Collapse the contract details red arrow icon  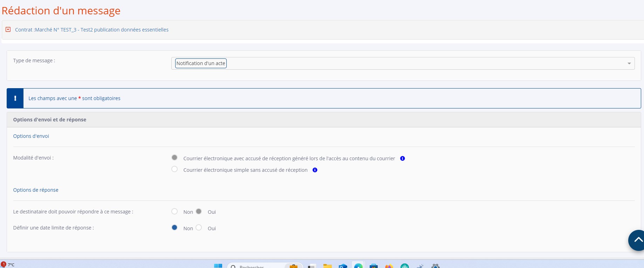coord(8,30)
